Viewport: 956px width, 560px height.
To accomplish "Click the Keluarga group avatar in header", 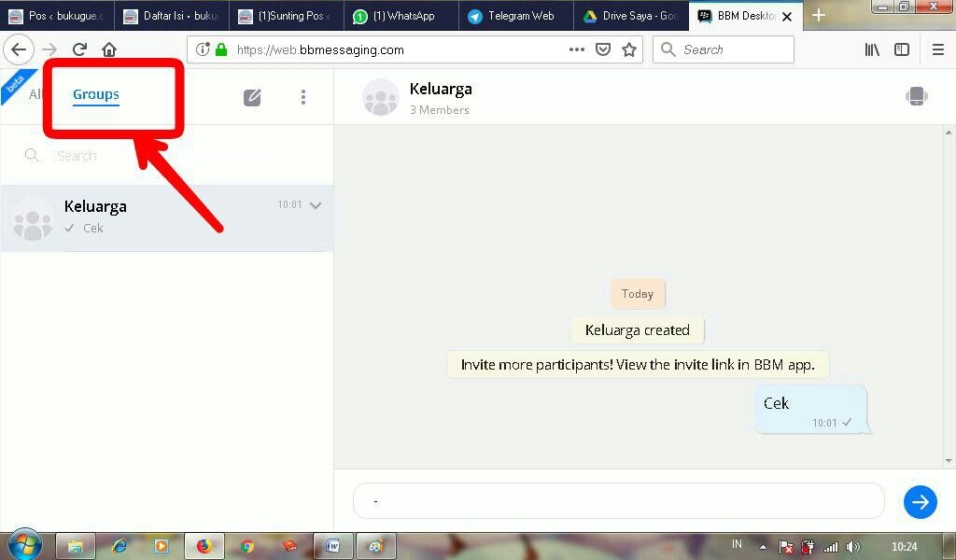I will (x=381, y=97).
